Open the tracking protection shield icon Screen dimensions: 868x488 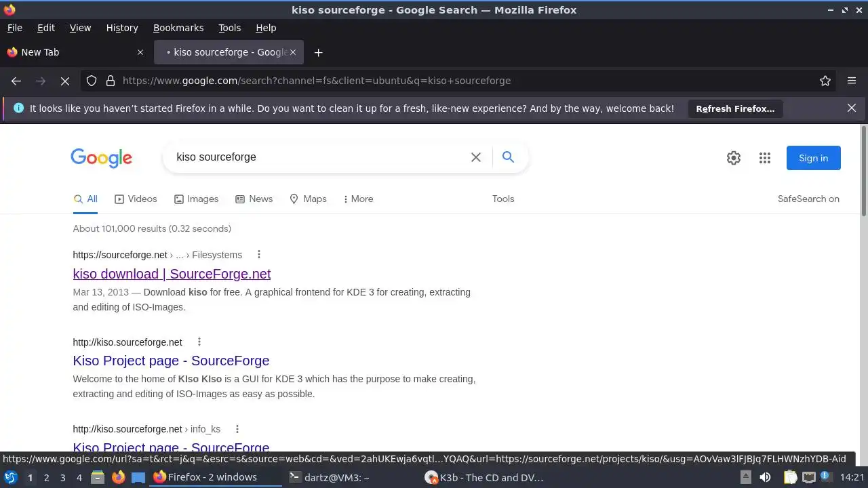click(x=92, y=81)
